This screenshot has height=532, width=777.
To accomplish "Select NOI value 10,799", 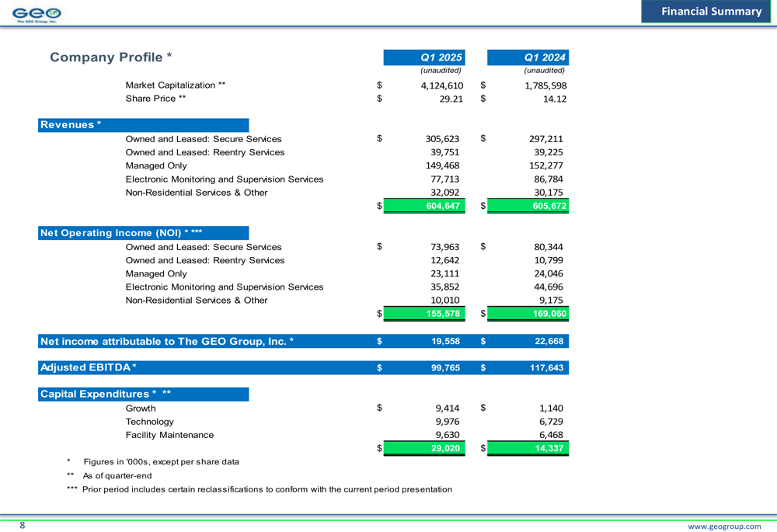I will point(549,260).
